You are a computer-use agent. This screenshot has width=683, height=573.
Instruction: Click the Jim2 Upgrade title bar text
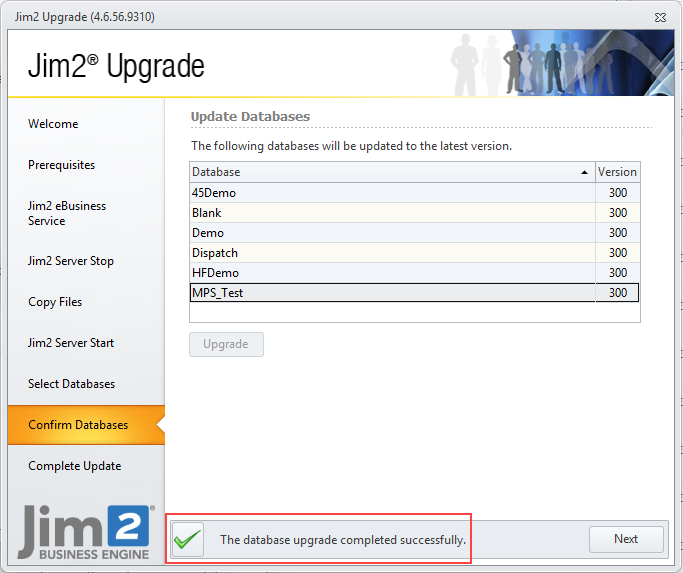tap(85, 17)
